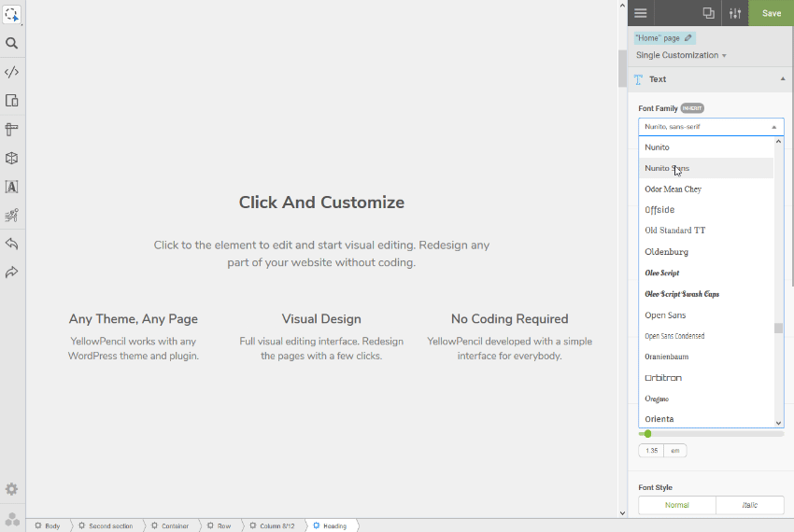Click the redo arrow icon

tap(11, 273)
